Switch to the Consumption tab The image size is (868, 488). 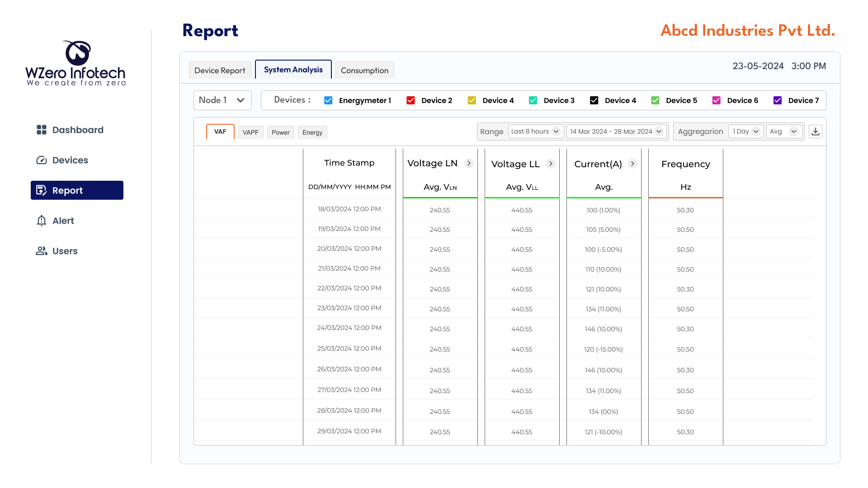click(x=364, y=70)
